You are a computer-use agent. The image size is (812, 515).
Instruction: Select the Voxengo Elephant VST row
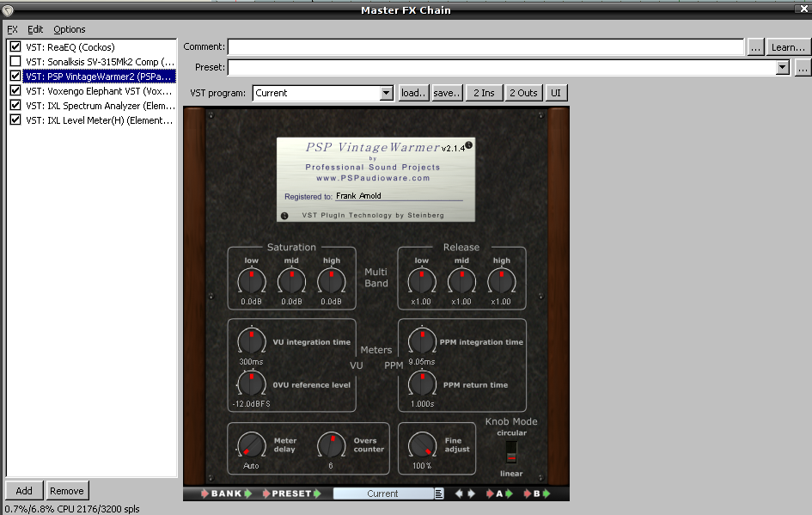coord(100,91)
